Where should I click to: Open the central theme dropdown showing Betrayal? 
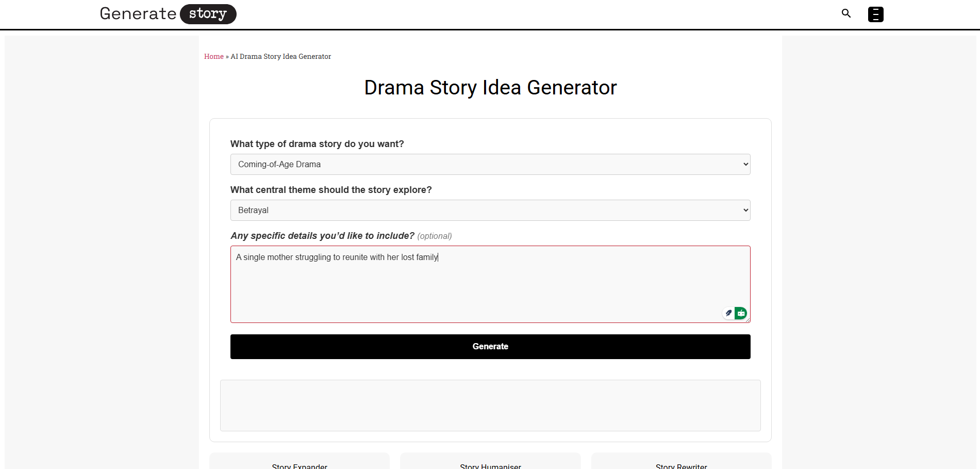pos(490,210)
